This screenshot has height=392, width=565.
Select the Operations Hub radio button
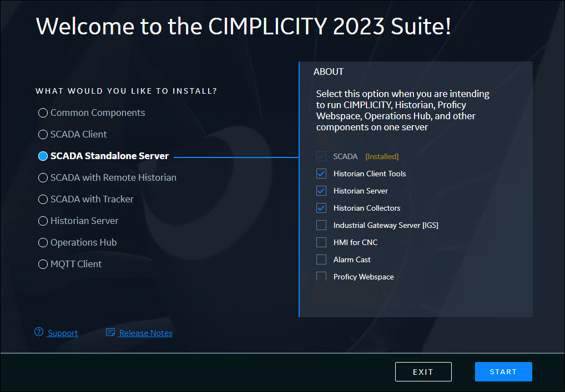[x=43, y=242]
